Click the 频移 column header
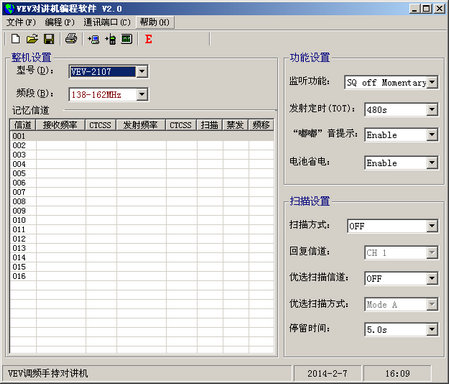 pos(261,125)
